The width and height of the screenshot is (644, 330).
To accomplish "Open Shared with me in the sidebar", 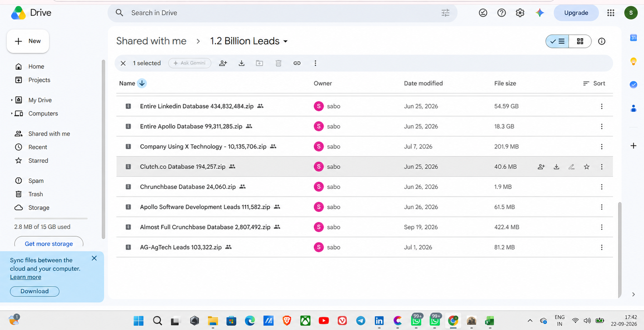I will [x=49, y=134].
